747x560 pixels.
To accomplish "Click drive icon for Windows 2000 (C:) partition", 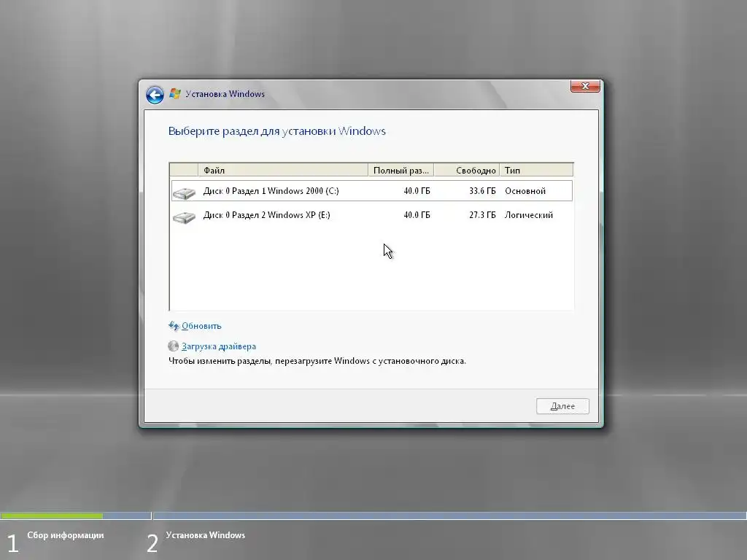I will click(184, 192).
